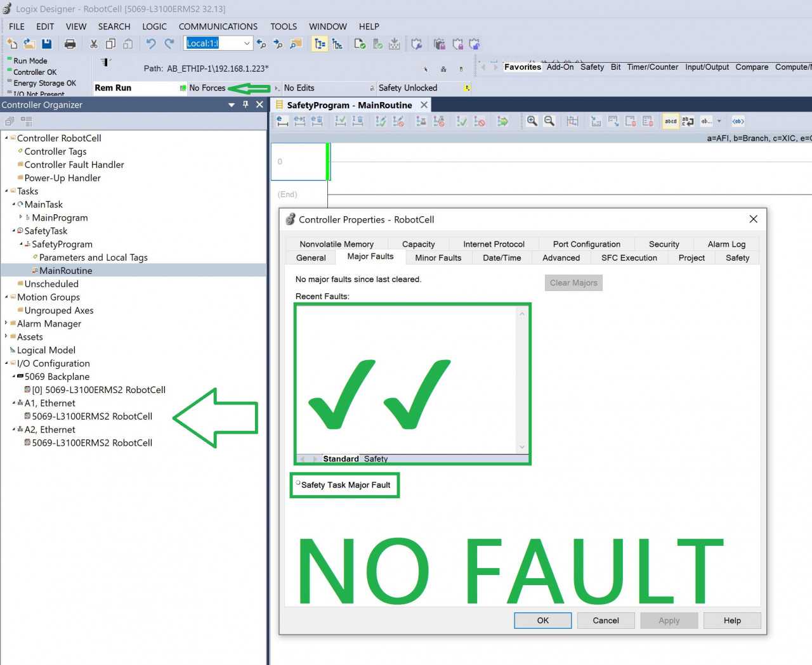Close the SafetyProgram - MainRoutine tab
Screen dimensions: 812x665
tap(424, 105)
